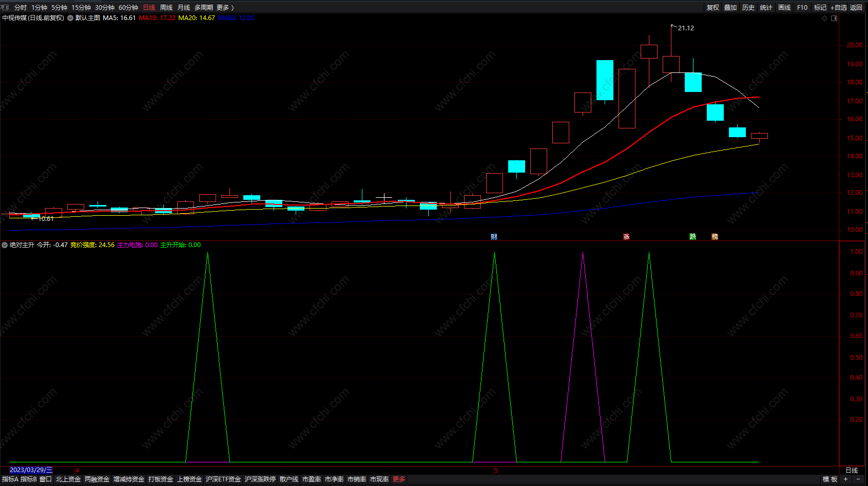Click the red 更多 indicators link at bottom
This screenshot has height=486, width=868.
[x=399, y=479]
